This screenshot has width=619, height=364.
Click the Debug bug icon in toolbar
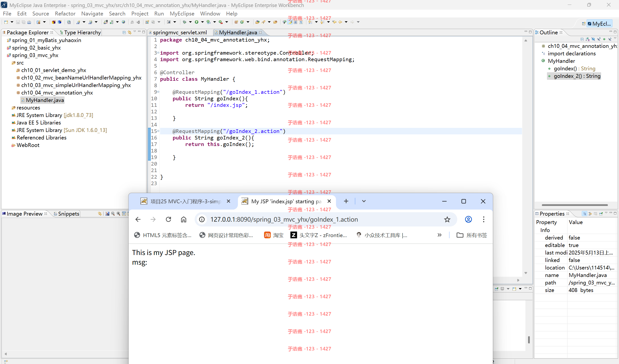[x=184, y=22]
